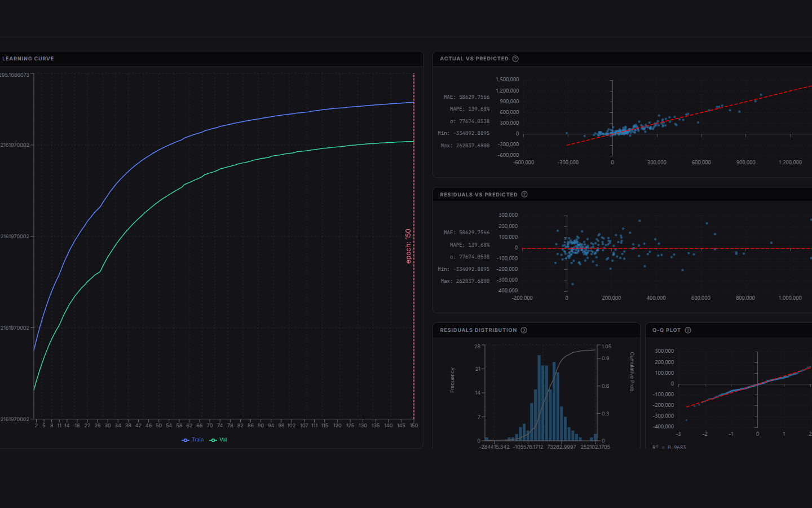Click MAE value in Actual vs Predicted stats
Image resolution: width=812 pixels, height=508 pixels.
474,97
